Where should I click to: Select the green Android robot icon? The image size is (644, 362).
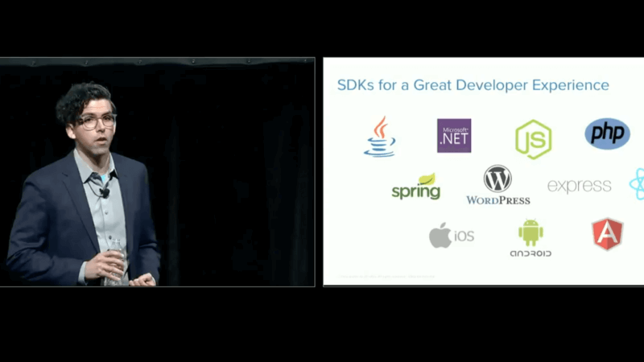click(x=530, y=232)
